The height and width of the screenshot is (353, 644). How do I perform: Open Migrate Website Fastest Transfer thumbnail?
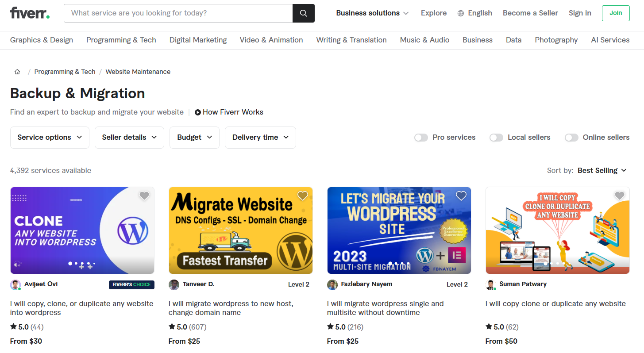(241, 230)
